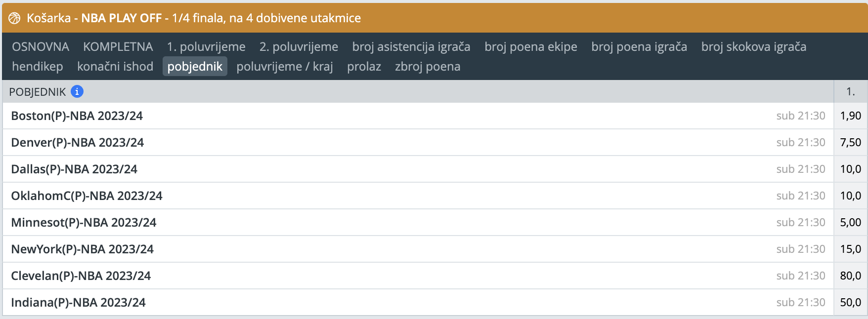Image resolution: width=868 pixels, height=319 pixels.
Task: Click the basketball icon in the header
Action: tap(14, 18)
